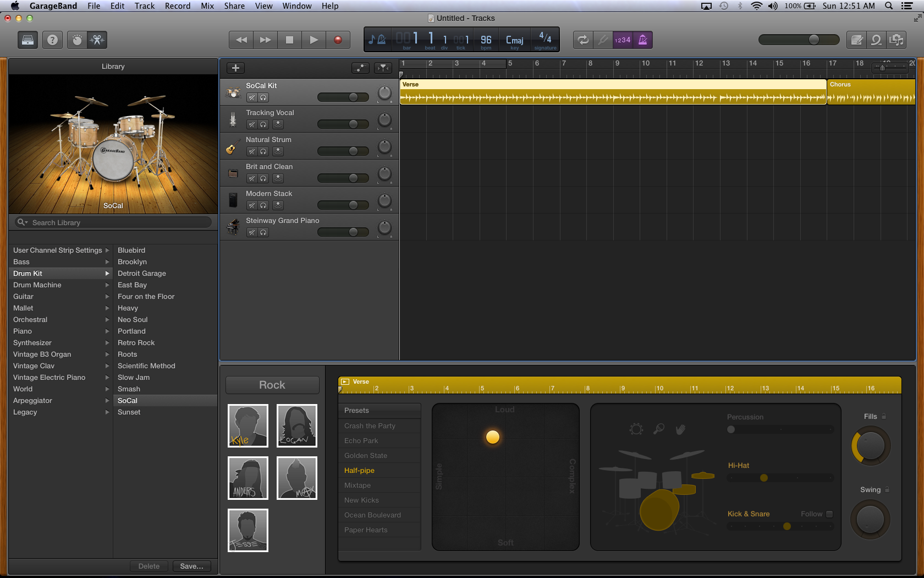The height and width of the screenshot is (578, 924).
Task: Expand the Vintage B3 Organ category
Action: coord(107,354)
